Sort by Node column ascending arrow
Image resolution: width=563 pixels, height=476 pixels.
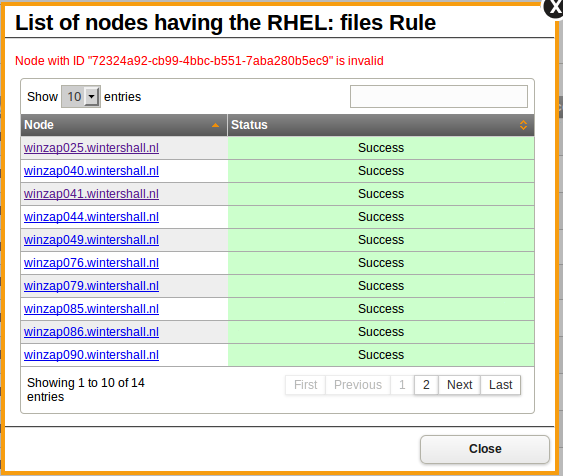tap(215, 125)
